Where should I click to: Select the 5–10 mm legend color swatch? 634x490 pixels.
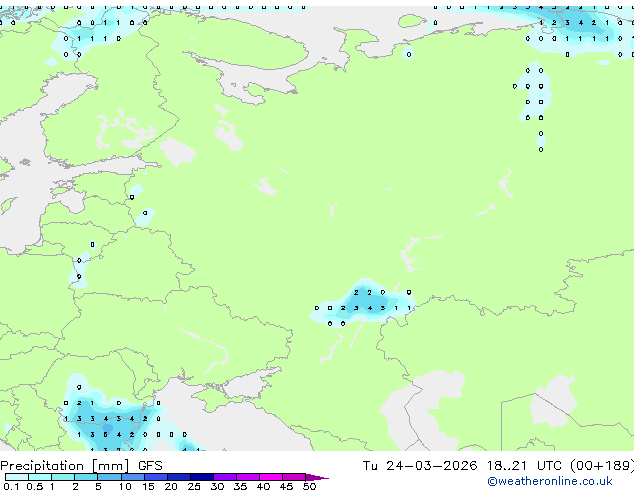[x=109, y=477]
